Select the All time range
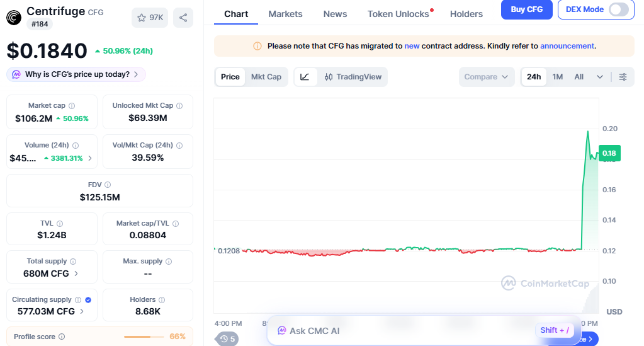 tap(579, 77)
